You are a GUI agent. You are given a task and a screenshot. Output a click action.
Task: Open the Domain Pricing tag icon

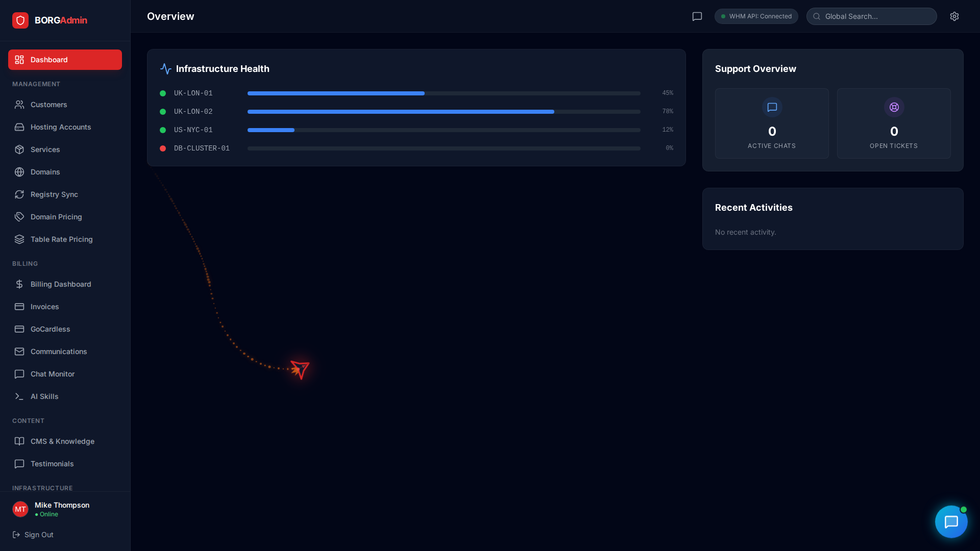[19, 217]
